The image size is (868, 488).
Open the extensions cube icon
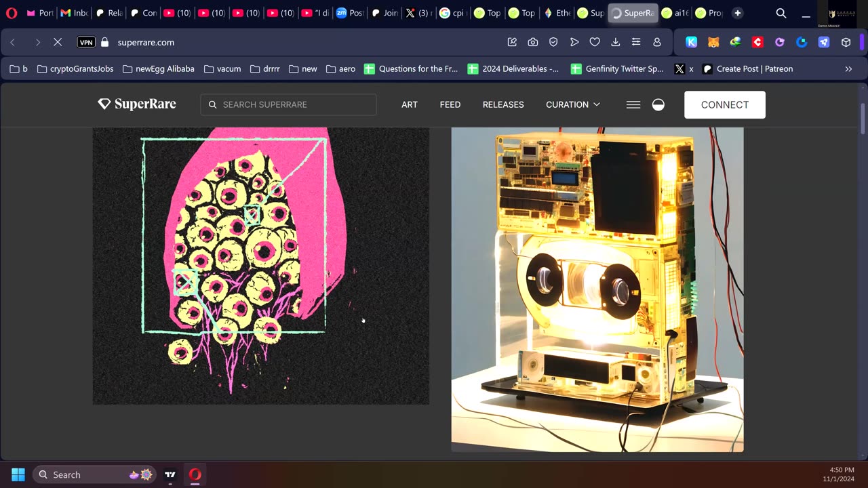click(846, 42)
